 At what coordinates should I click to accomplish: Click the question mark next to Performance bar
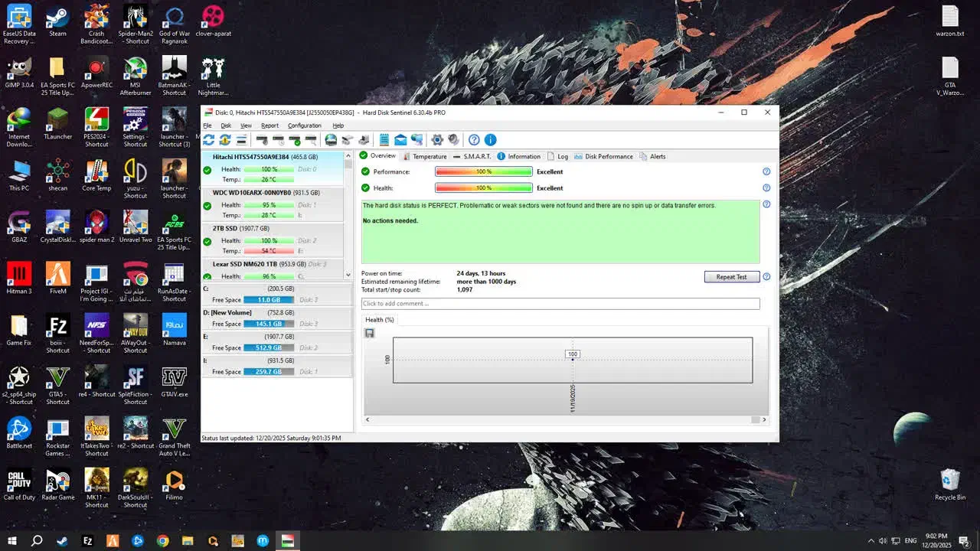tap(766, 172)
